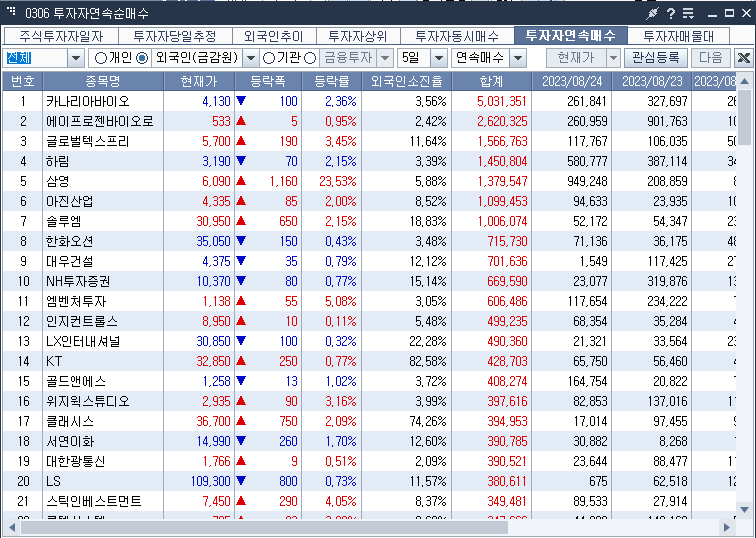Select 서연이화 stock name
Image resolution: width=756 pixels, height=538 pixels.
tap(70, 441)
